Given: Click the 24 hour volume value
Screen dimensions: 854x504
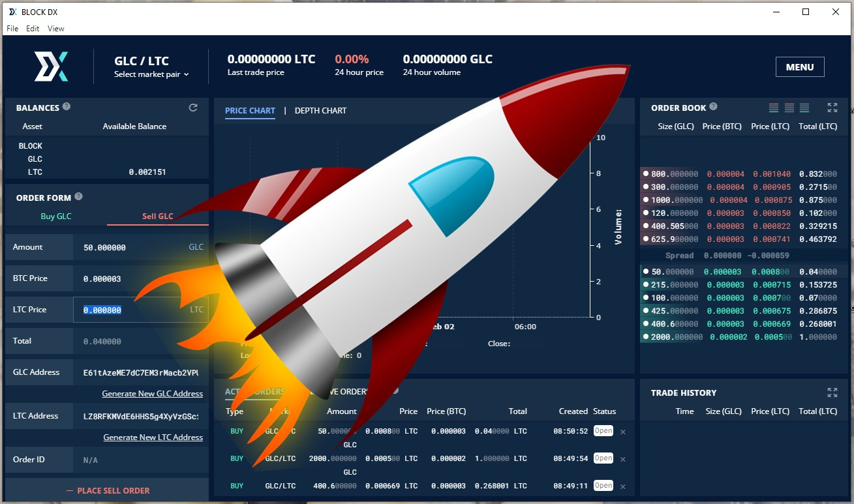Looking at the screenshot, I should click(x=448, y=59).
